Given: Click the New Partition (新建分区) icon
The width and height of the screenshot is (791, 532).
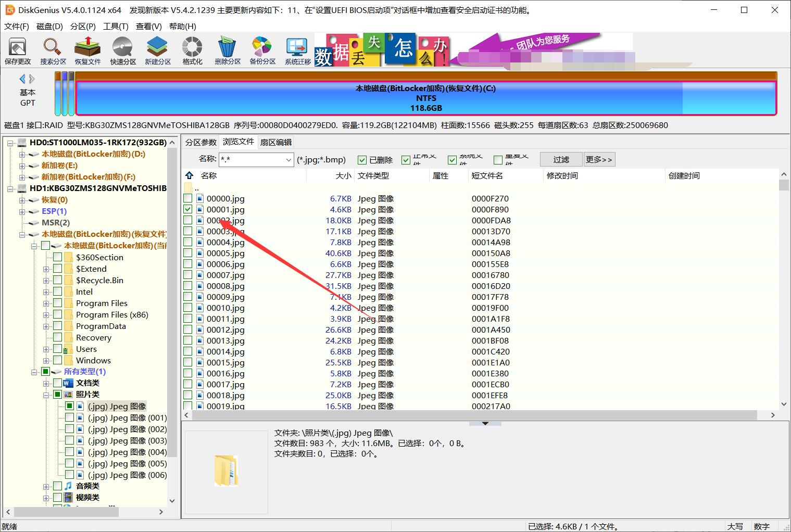Looking at the screenshot, I should tap(158, 51).
